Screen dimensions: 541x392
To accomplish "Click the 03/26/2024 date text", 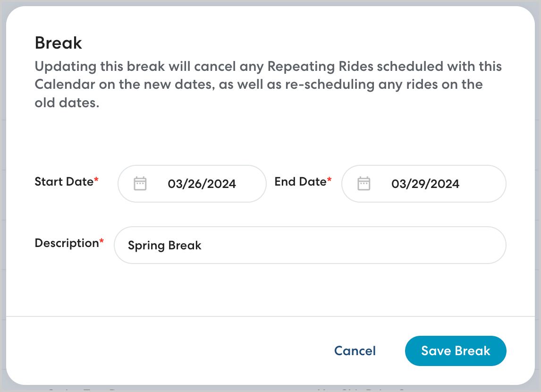I will pyautogui.click(x=202, y=184).
